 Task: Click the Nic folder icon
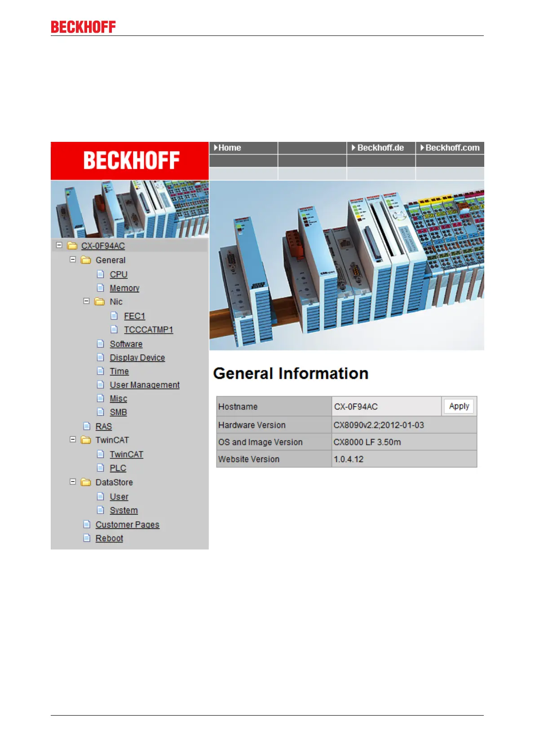[100, 302]
